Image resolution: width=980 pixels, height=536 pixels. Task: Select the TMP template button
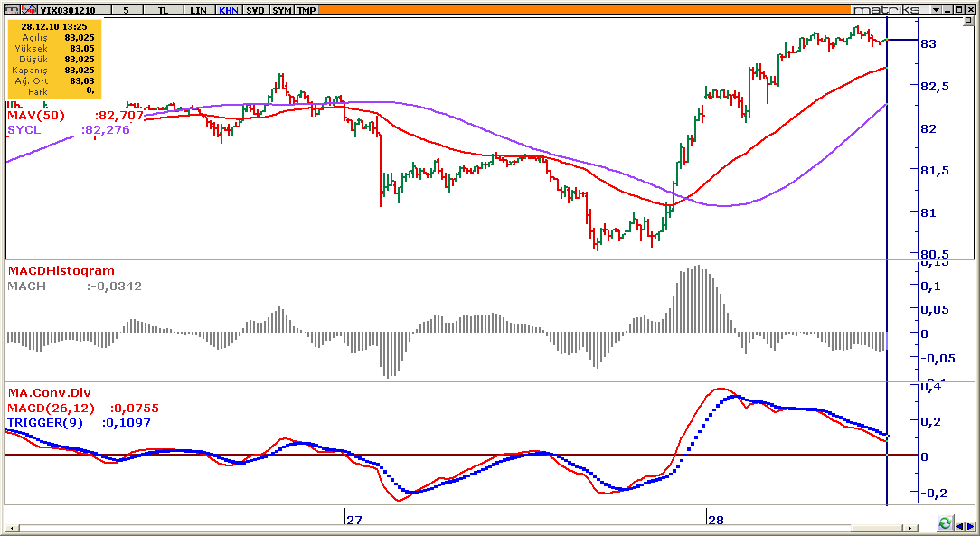tap(306, 9)
